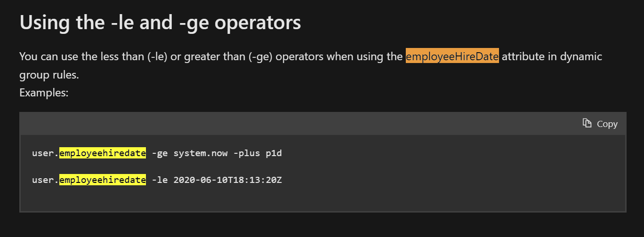Click the user. prefix in the second code line
The height and width of the screenshot is (237, 644).
tap(46, 180)
